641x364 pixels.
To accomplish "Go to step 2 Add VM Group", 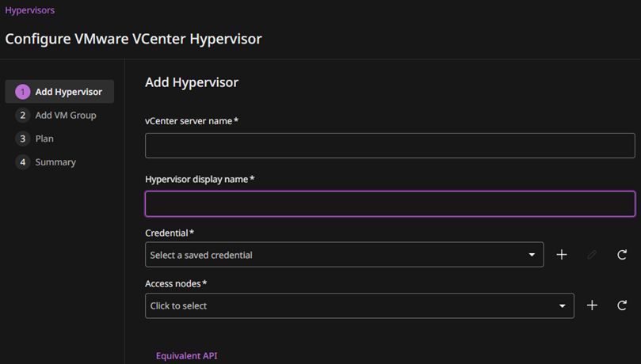I will coord(56,115).
